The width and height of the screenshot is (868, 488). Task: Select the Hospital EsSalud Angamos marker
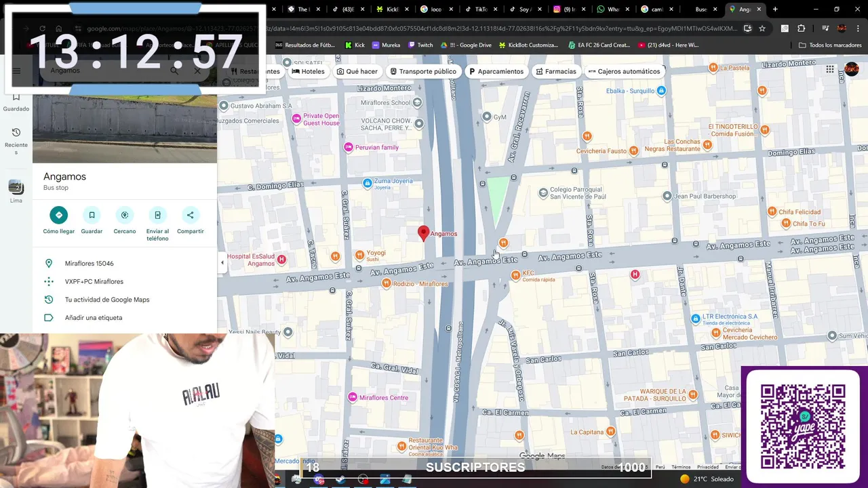(281, 260)
